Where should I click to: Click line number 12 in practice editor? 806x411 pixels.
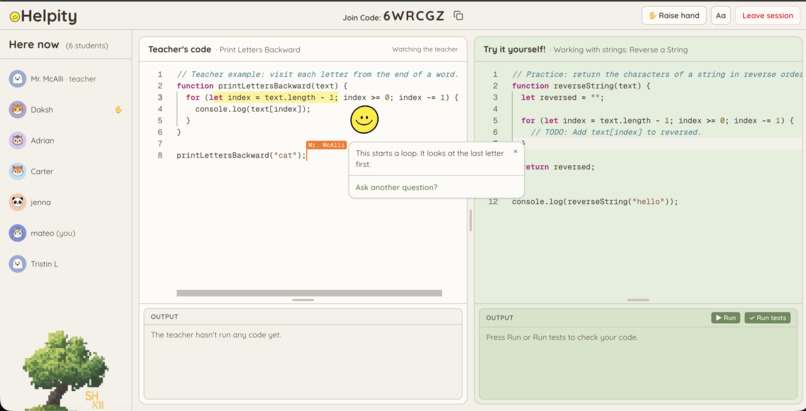493,201
